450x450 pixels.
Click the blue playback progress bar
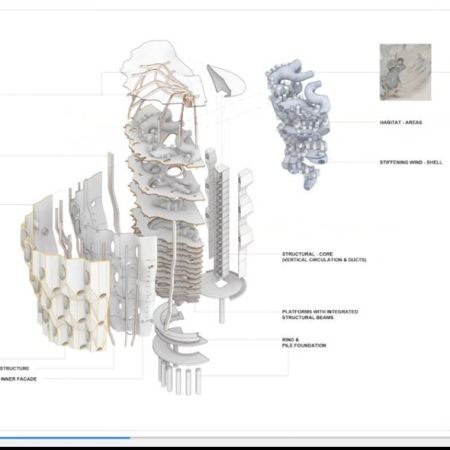(65, 438)
